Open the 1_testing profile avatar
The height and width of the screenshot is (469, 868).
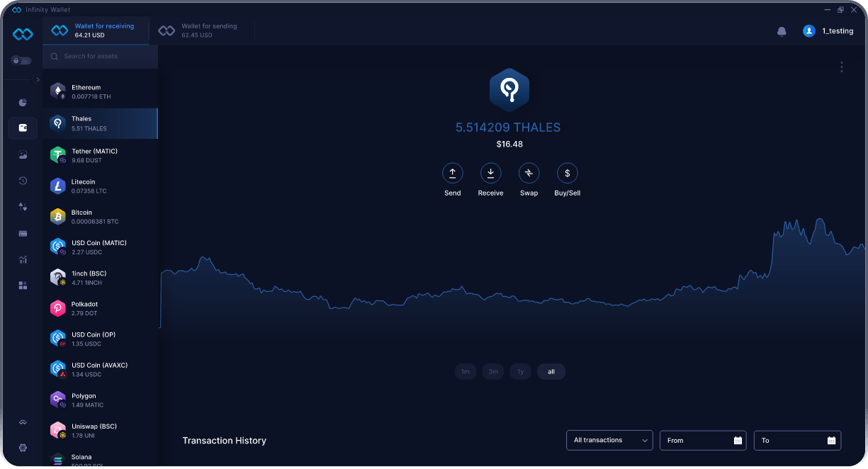pyautogui.click(x=809, y=31)
